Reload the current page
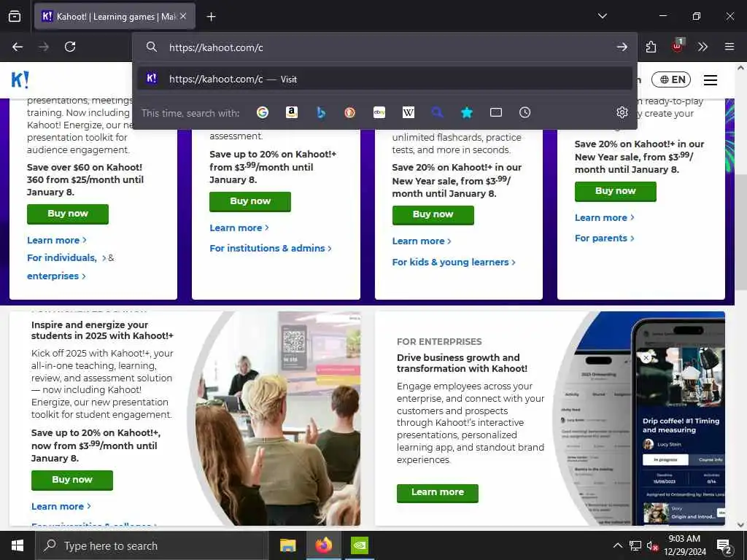 coord(70,47)
